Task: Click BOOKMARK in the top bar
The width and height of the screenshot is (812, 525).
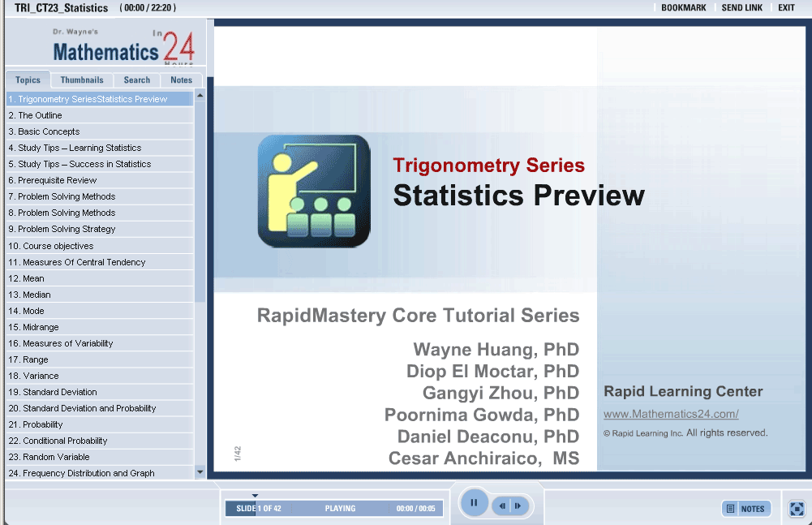Action: 683,8
